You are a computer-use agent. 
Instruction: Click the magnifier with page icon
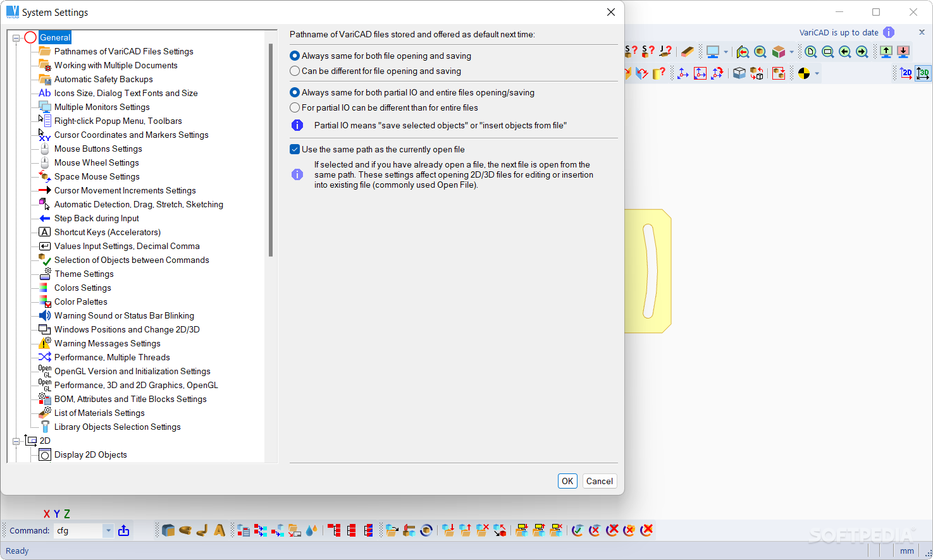pyautogui.click(x=810, y=52)
